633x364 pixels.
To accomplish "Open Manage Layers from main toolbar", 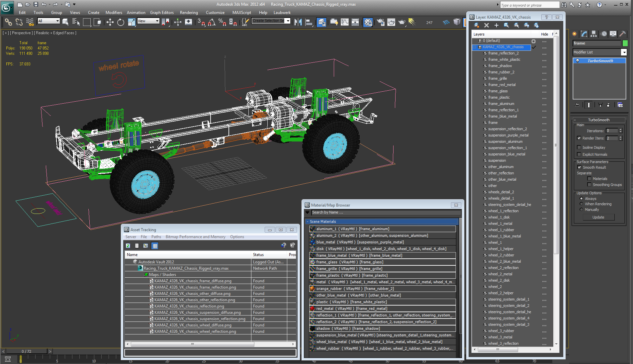I will tap(321, 22).
